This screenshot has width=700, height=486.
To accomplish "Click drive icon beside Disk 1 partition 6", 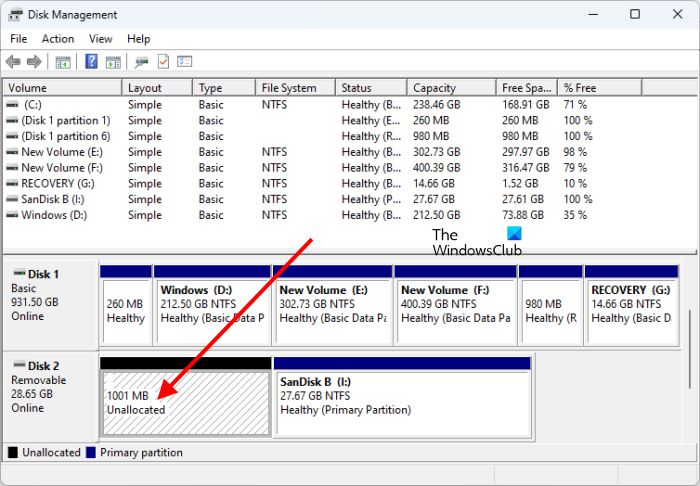I will 12,136.
